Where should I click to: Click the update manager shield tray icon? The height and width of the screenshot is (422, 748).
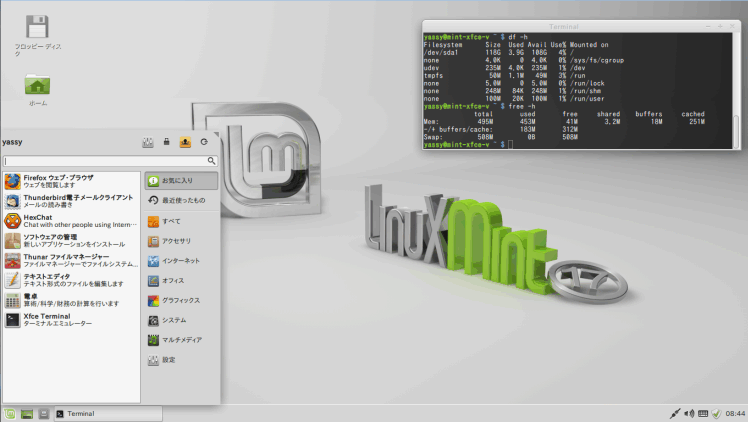716,413
